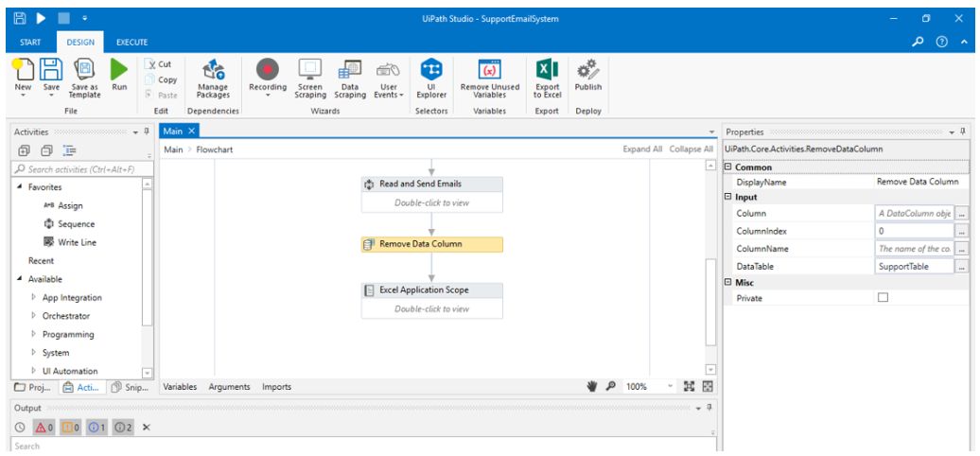Collapse the Common properties section
The image size is (980, 456).
coord(728,167)
